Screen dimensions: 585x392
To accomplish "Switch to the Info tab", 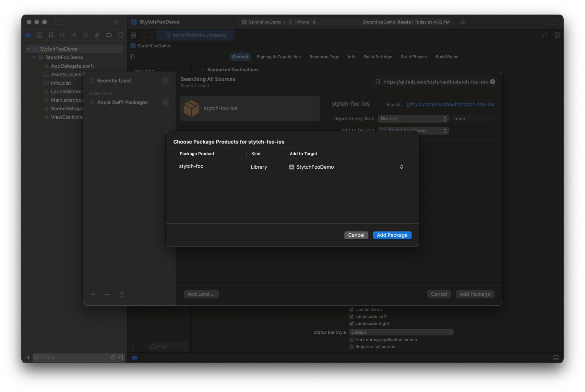I will 351,57.
